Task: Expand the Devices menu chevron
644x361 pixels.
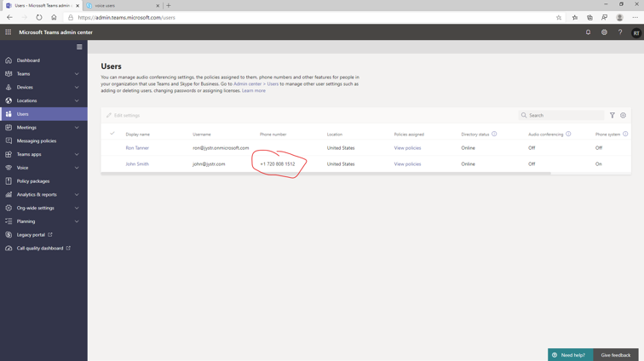Action: (77, 88)
